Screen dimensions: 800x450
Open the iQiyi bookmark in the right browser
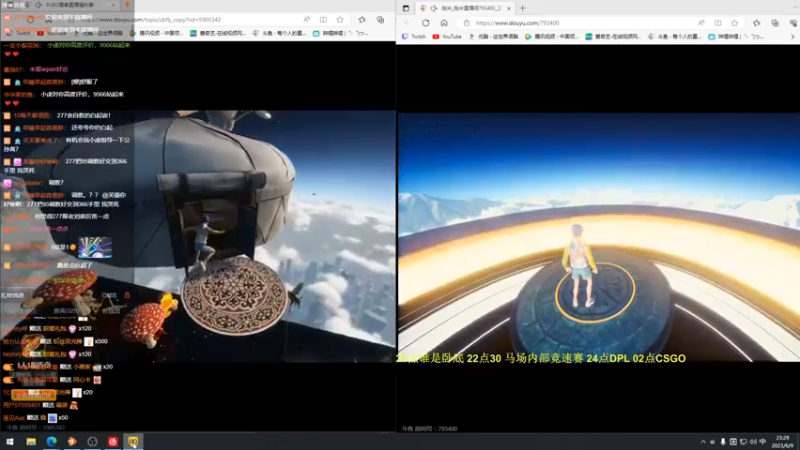coord(613,37)
